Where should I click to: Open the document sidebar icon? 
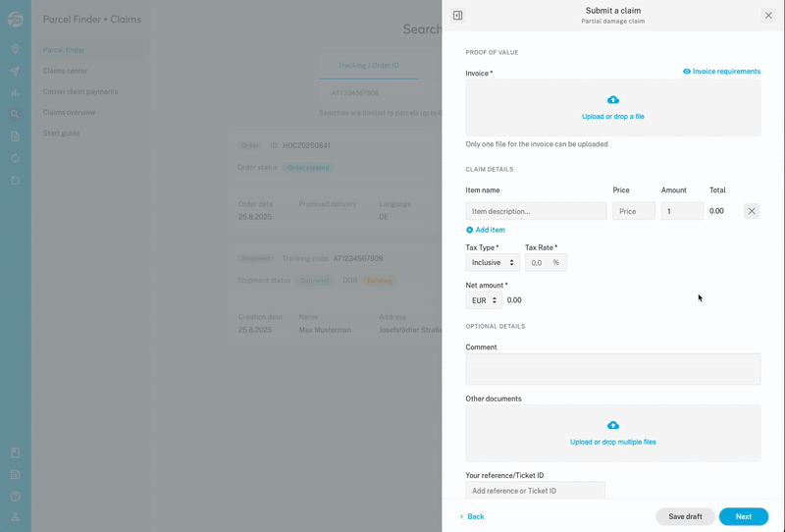point(15,136)
